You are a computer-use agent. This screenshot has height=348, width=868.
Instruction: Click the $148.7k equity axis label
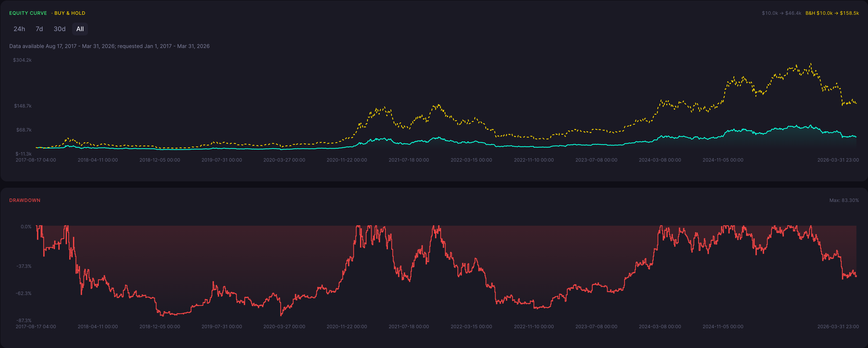[x=23, y=106]
